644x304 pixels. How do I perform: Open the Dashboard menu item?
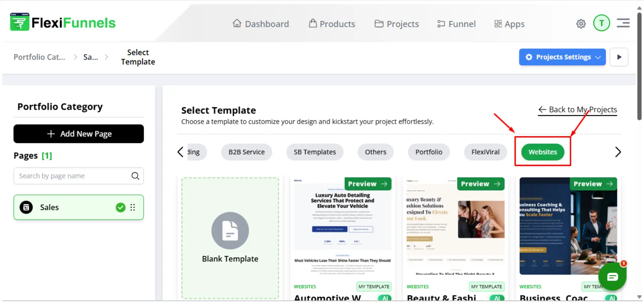click(261, 24)
